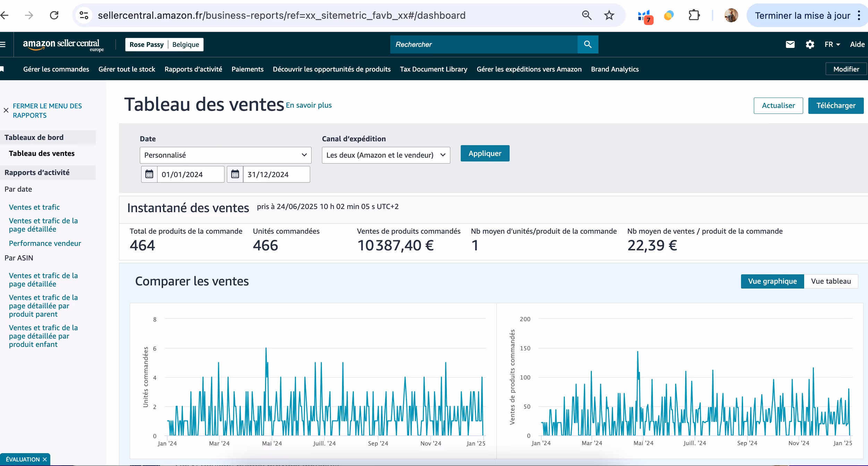
Task: Click the end date calendar icon
Action: [x=235, y=174]
